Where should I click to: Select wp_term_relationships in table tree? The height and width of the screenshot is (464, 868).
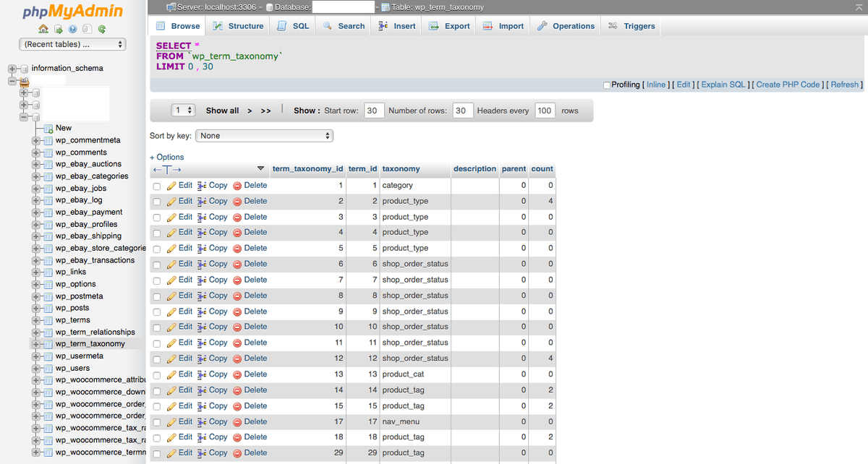pos(95,332)
